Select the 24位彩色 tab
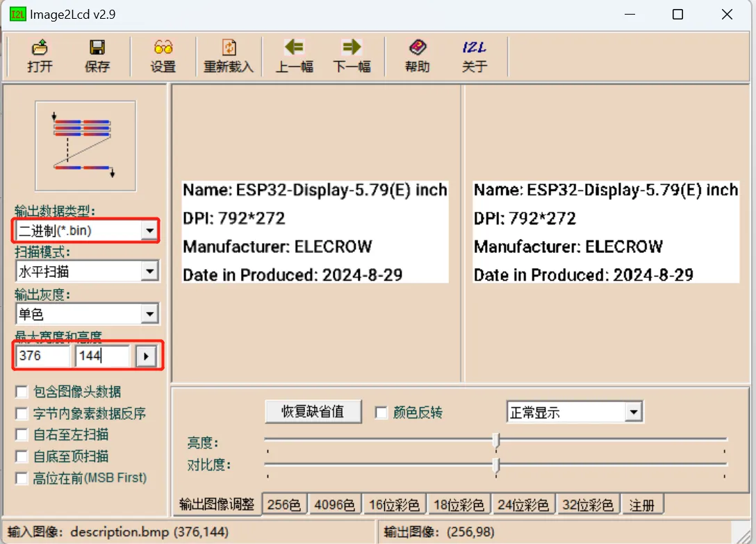This screenshot has width=756, height=544. [523, 505]
